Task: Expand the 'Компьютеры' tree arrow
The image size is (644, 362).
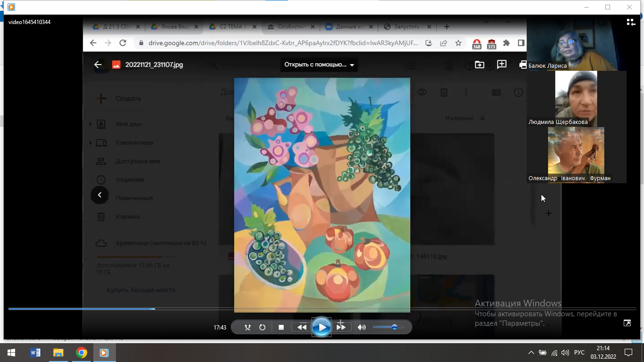Action: tap(91, 143)
